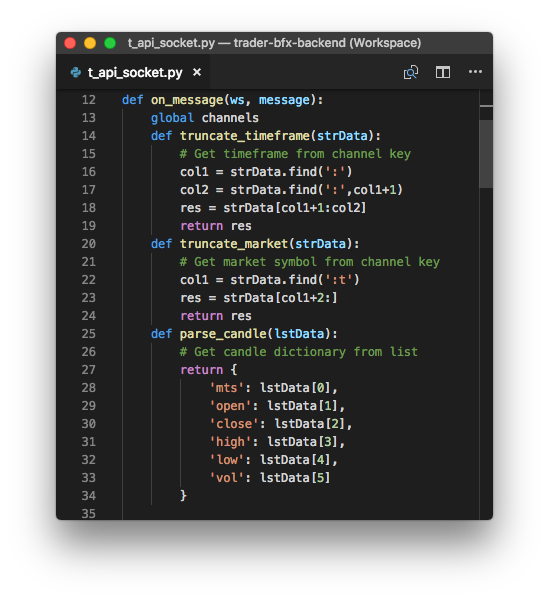Split the editor with the split icon

point(443,72)
